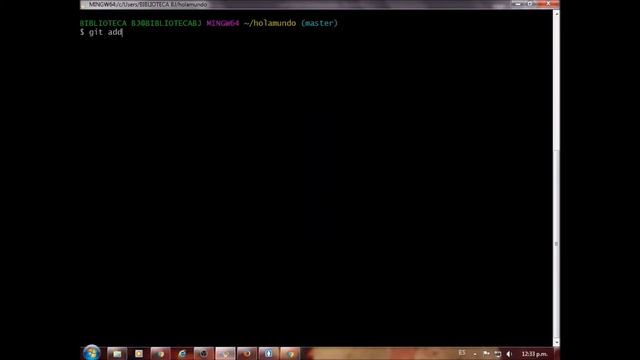This screenshot has width=640, height=360.
Task: Click the 'MINGW64' purple text in the prompt
Action: coord(223,23)
